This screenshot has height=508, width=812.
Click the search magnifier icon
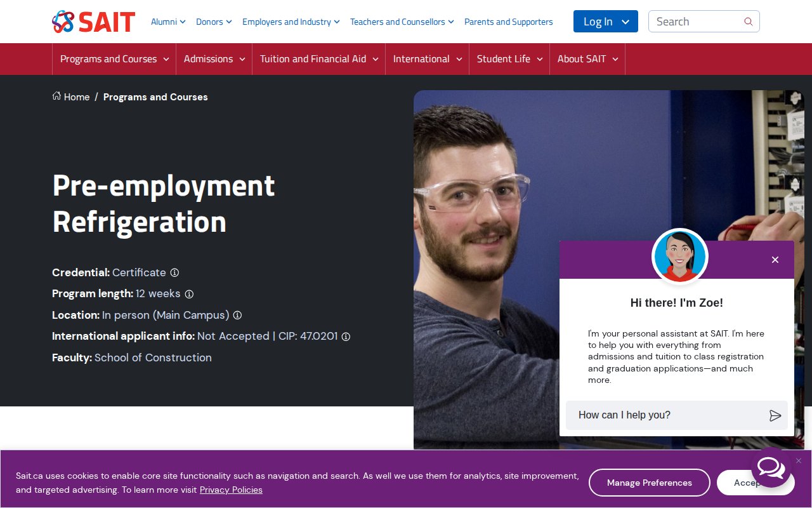(748, 22)
